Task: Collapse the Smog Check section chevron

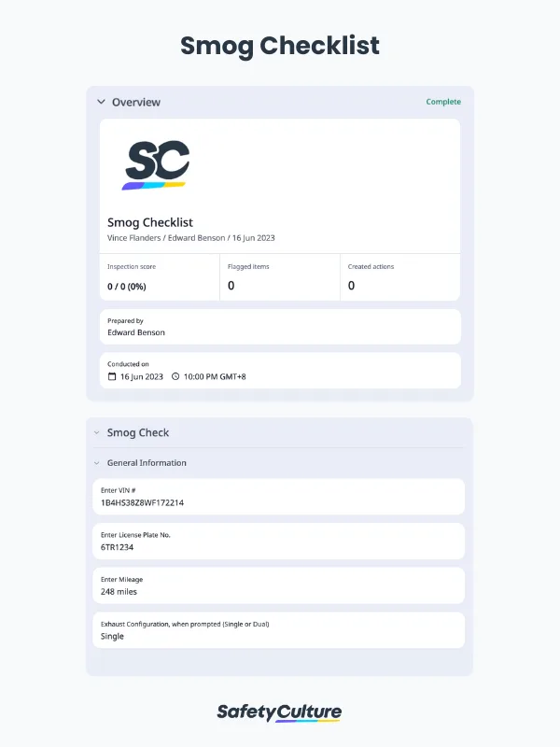Action: click(96, 432)
